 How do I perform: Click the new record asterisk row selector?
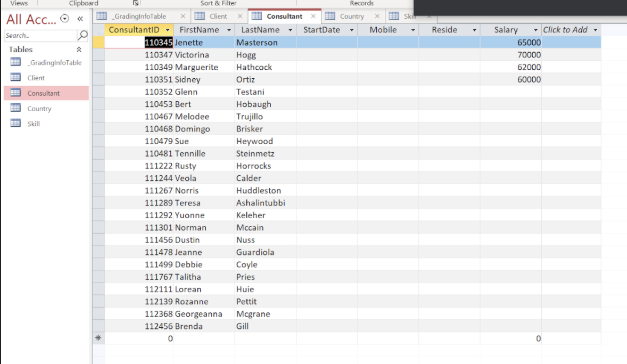coord(98,338)
